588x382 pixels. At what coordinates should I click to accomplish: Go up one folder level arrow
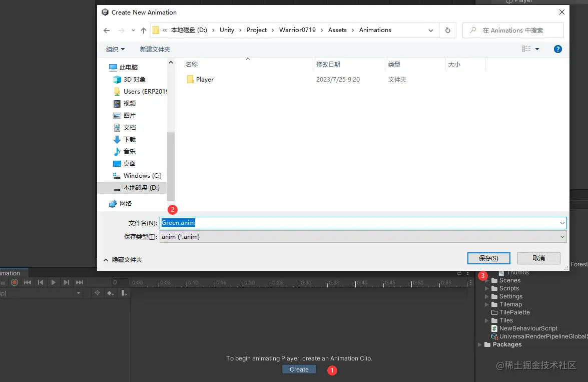pos(144,31)
